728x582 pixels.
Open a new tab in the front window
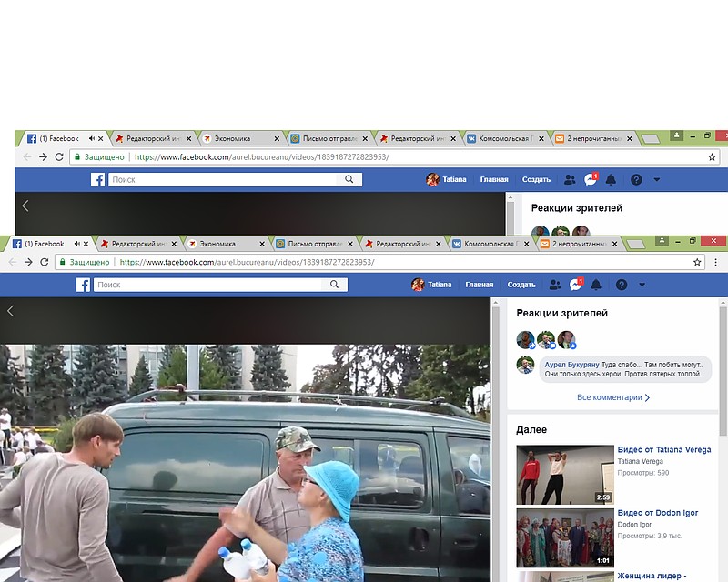(635, 244)
